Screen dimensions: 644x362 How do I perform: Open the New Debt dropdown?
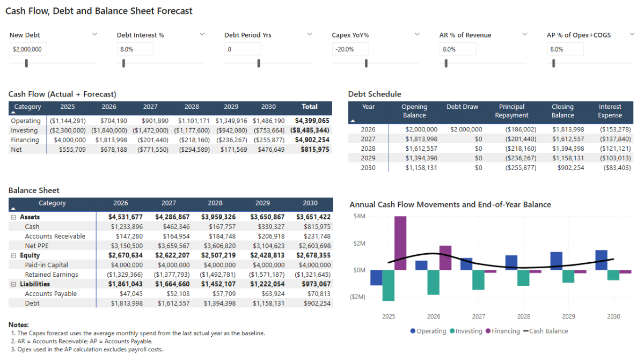pyautogui.click(x=95, y=34)
